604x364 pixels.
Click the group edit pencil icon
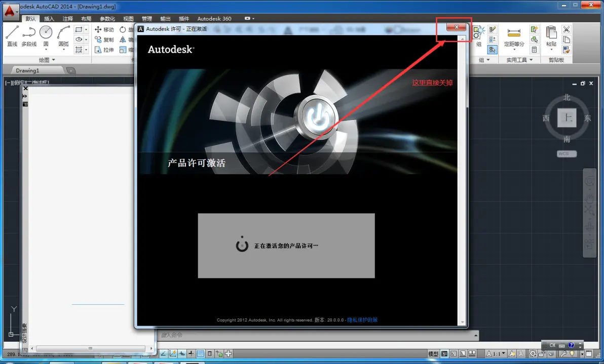pyautogui.click(x=493, y=30)
